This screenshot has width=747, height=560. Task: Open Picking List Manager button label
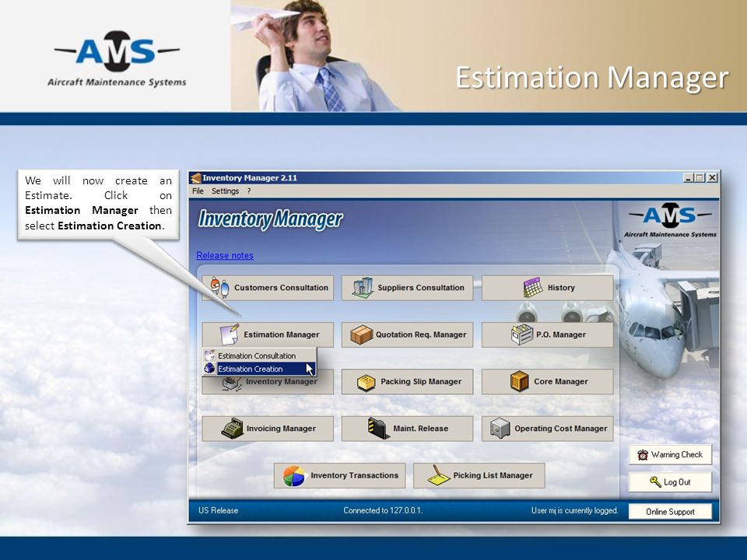493,475
